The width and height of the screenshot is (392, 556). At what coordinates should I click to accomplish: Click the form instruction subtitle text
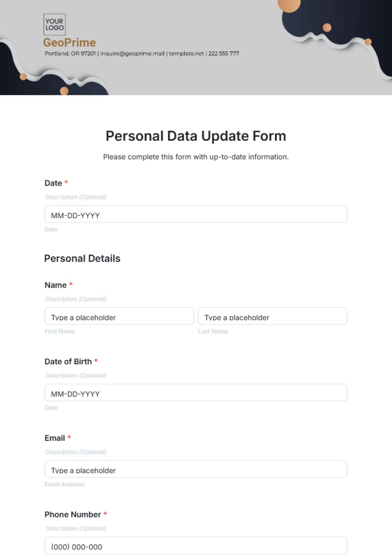196,157
